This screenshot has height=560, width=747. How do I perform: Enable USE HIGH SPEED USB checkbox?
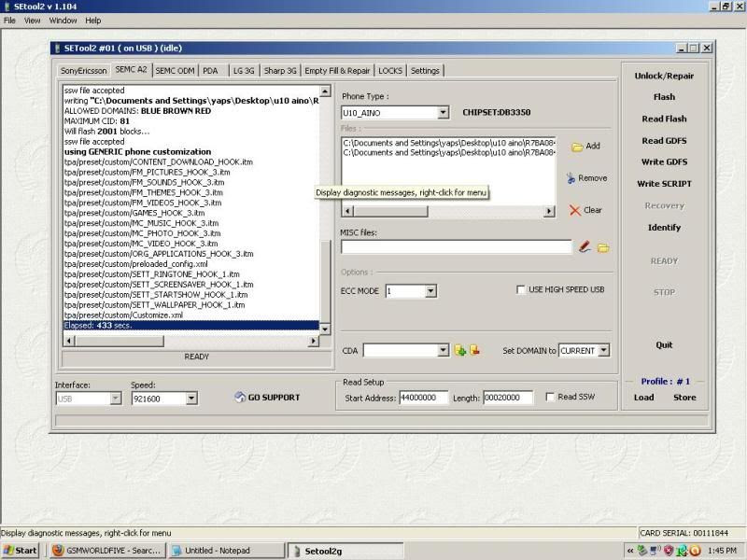pyautogui.click(x=521, y=289)
